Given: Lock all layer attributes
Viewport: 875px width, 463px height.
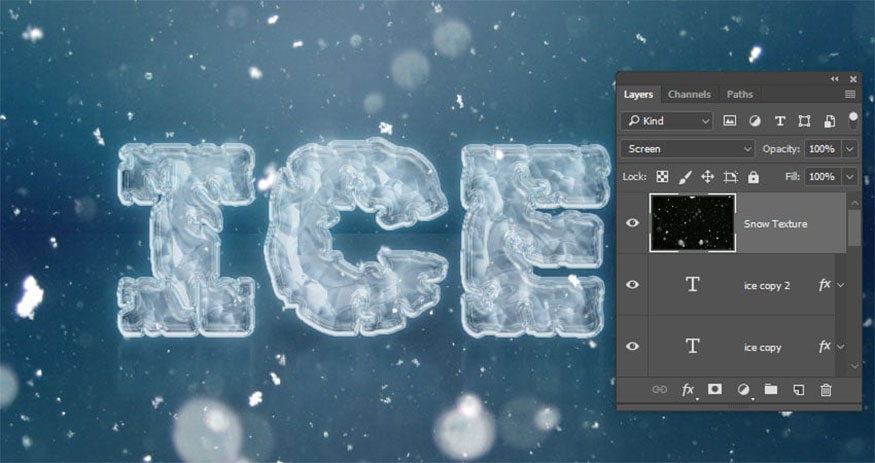Looking at the screenshot, I should point(753,177).
